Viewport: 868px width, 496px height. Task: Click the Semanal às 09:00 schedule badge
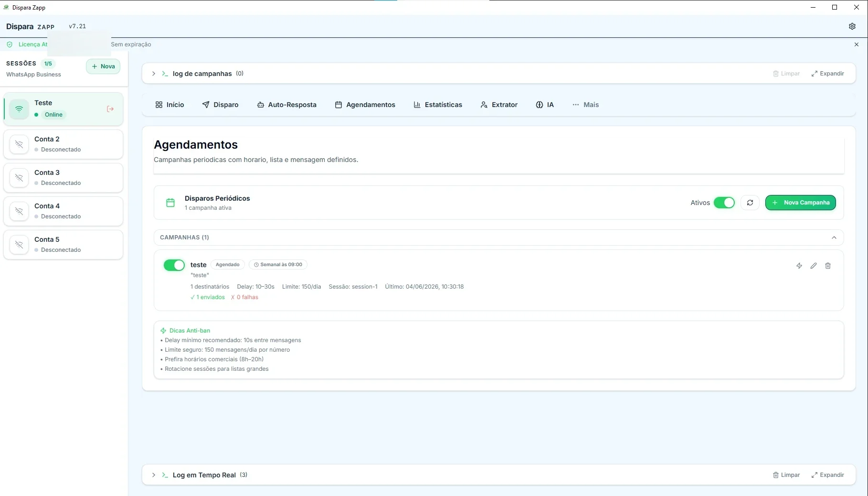pyautogui.click(x=278, y=265)
